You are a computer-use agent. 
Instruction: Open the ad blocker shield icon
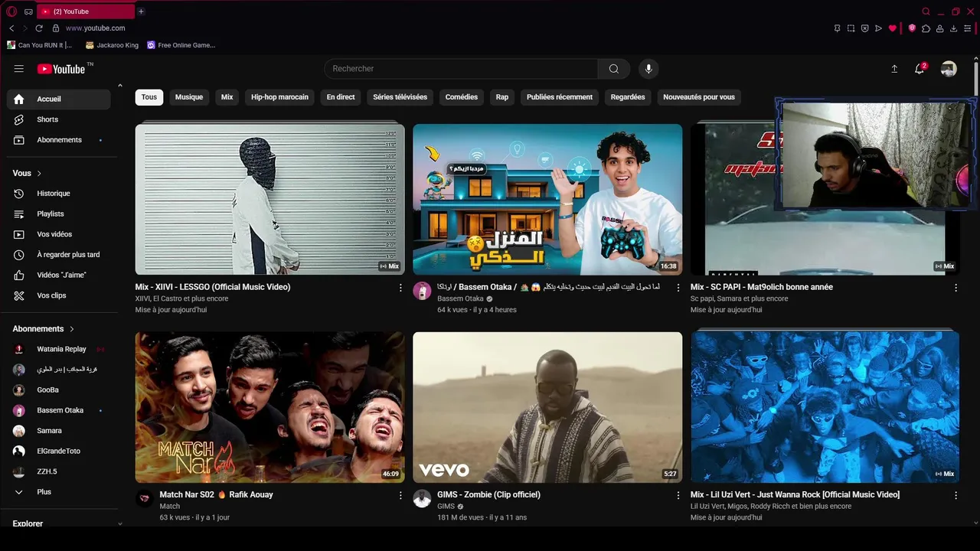[x=864, y=28]
